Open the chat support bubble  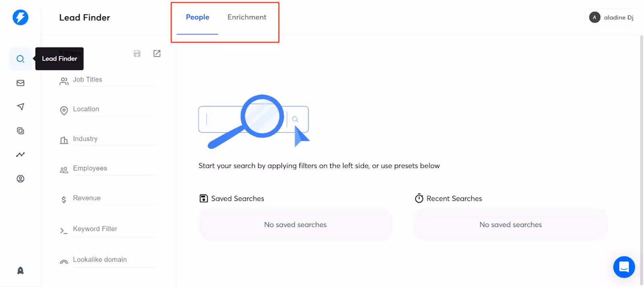coord(624,267)
